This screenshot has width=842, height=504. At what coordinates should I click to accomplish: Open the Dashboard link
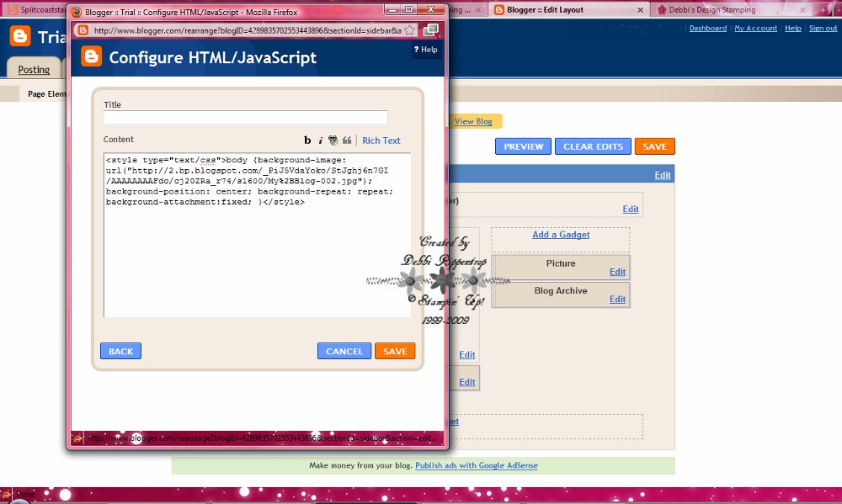click(708, 28)
